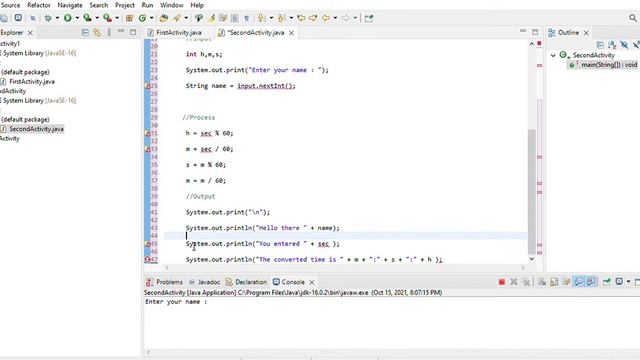
Task: Toggle Mark Occurrences highlighter icon
Action: point(211,18)
